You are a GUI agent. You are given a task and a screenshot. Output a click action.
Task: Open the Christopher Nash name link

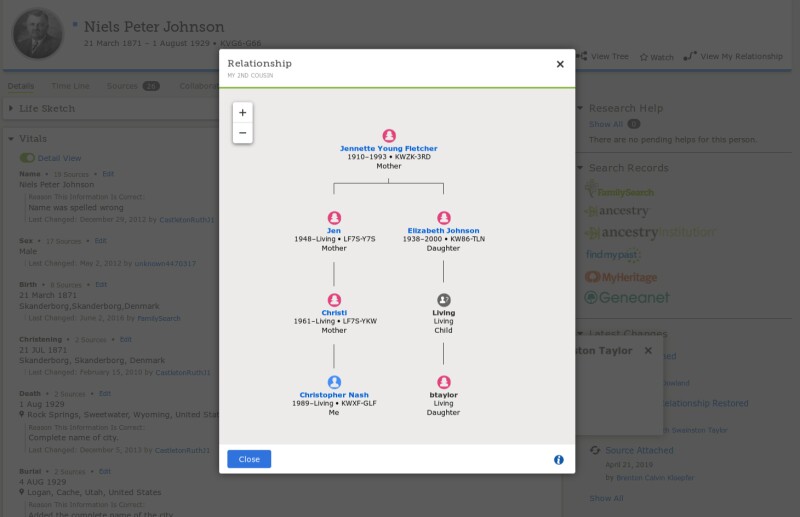coord(334,395)
